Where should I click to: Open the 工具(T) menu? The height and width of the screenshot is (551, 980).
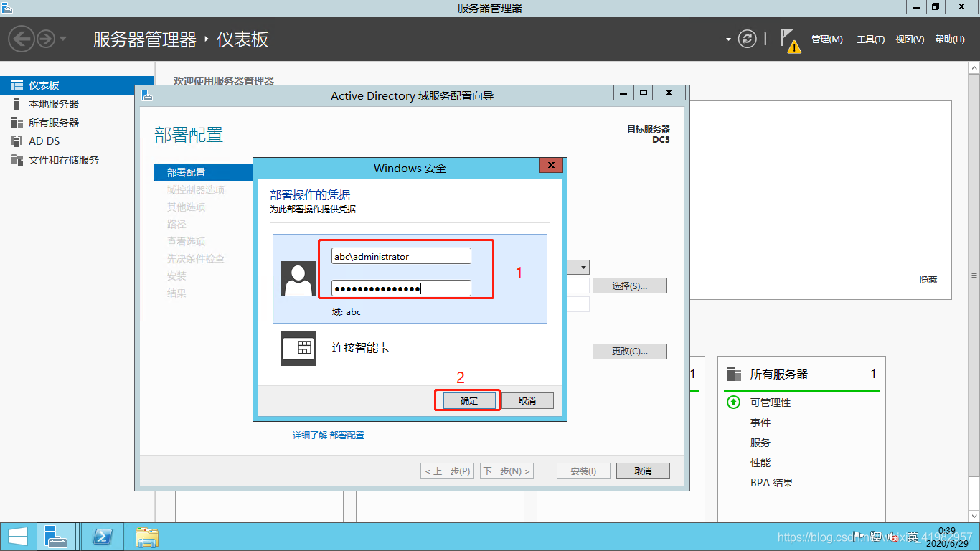pos(871,39)
